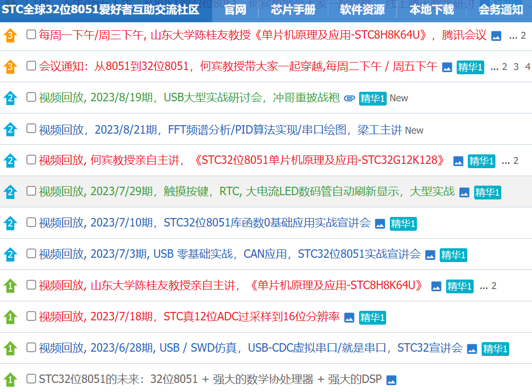The height and width of the screenshot is (392, 532).
Task: Open 视频回放 2023/6/28期 USB/SWD仿真 thread
Action: tap(251, 348)
